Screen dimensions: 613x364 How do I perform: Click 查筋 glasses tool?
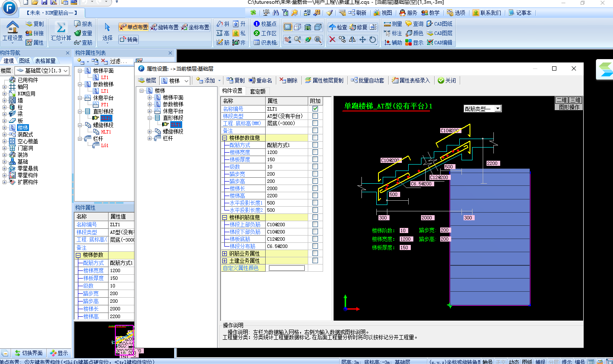(83, 43)
